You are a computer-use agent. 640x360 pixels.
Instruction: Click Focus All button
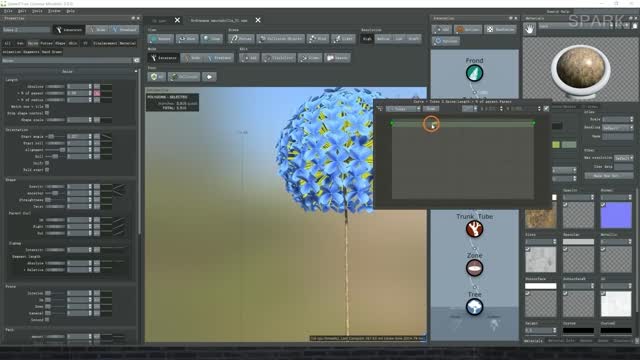click(x=157, y=77)
